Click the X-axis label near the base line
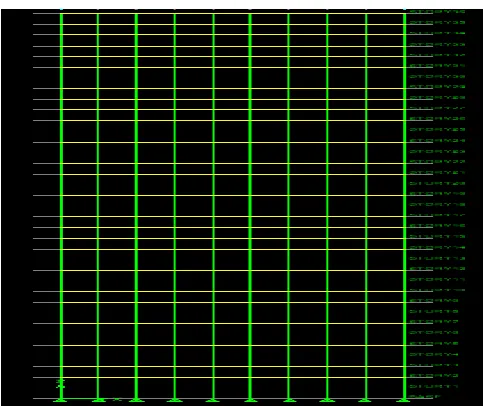The image size is (483, 406). (117, 399)
